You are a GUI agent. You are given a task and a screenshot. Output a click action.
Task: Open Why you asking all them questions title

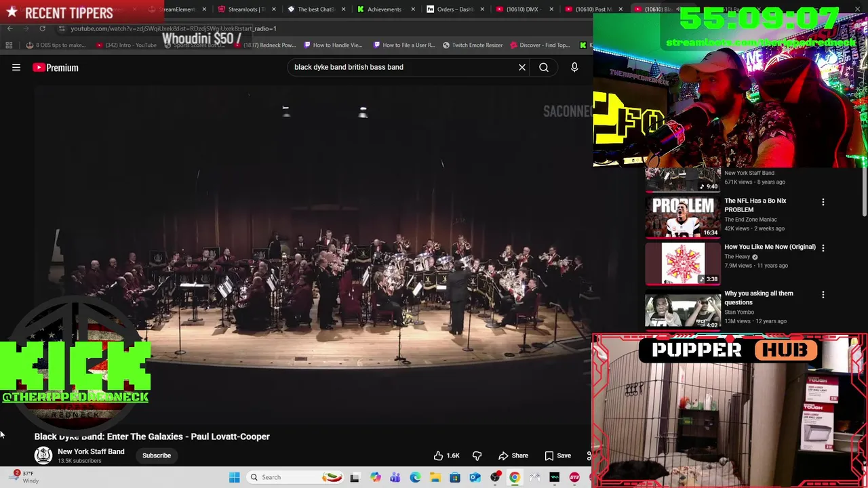tap(759, 298)
